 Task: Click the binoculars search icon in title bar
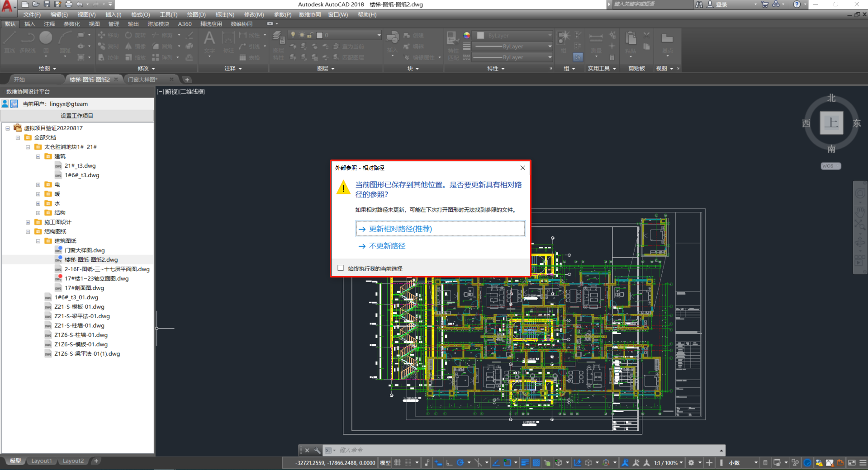tap(699, 4)
